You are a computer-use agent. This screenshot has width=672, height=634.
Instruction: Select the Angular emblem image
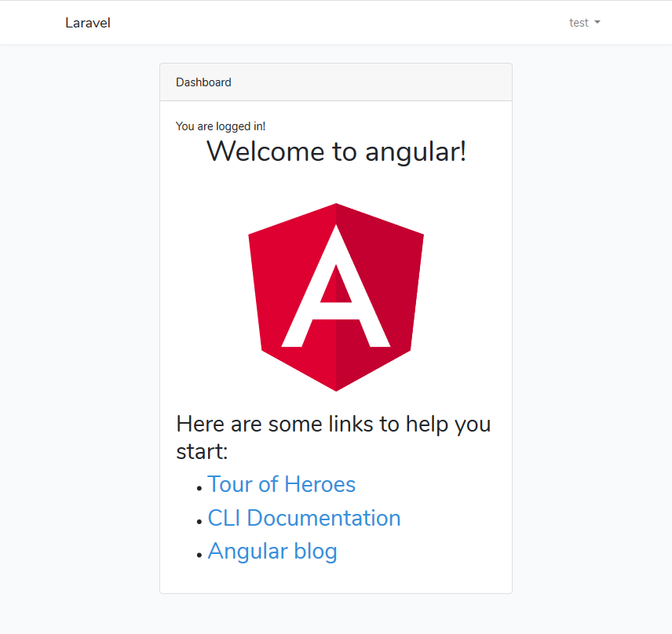pyautogui.click(x=336, y=298)
